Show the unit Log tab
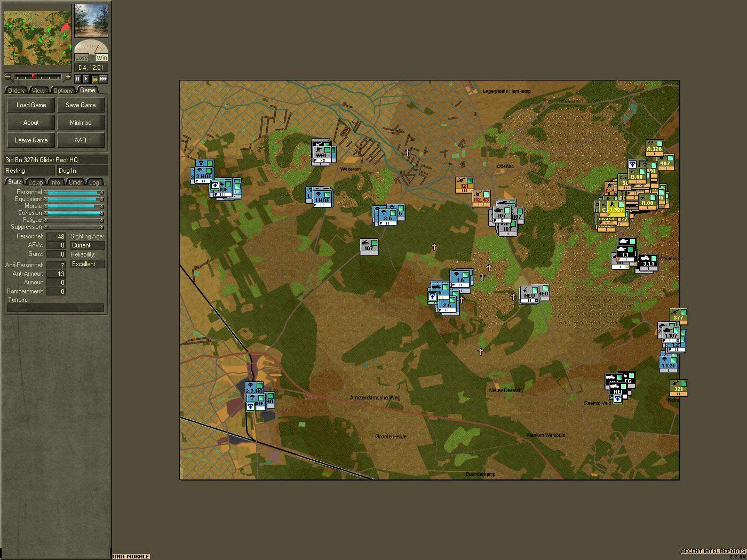The height and width of the screenshot is (560, 747). 94,182
